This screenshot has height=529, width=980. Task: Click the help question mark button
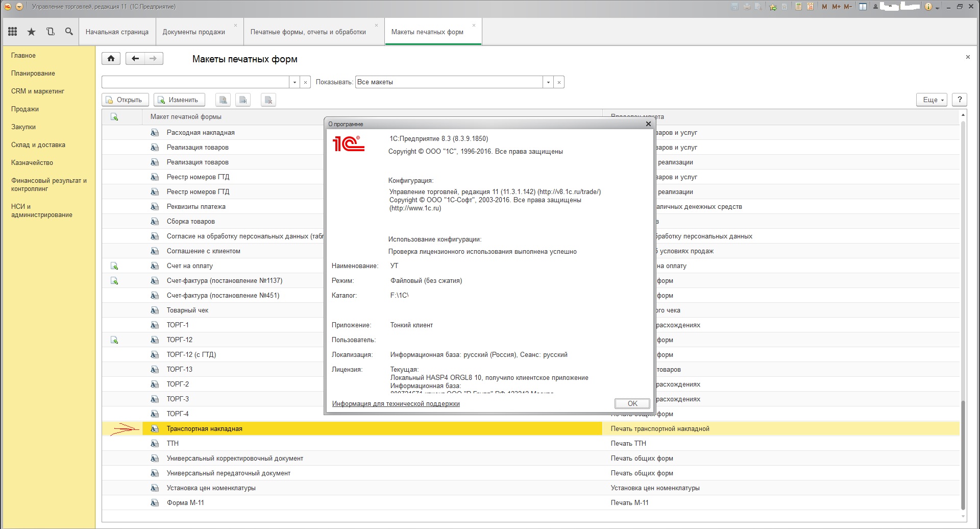pyautogui.click(x=960, y=100)
